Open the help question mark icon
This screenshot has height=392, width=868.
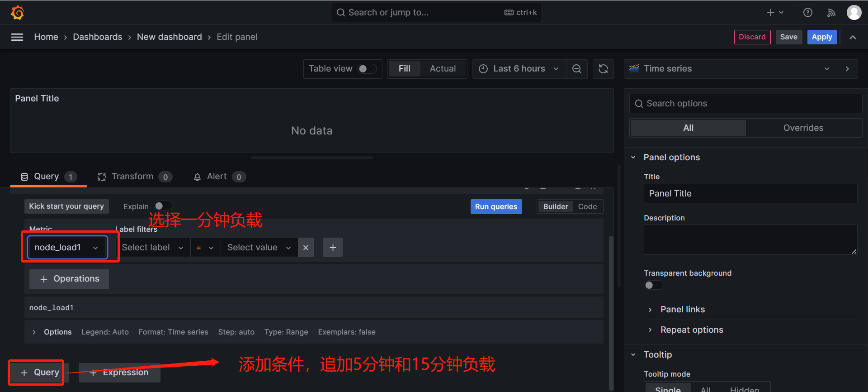[807, 13]
